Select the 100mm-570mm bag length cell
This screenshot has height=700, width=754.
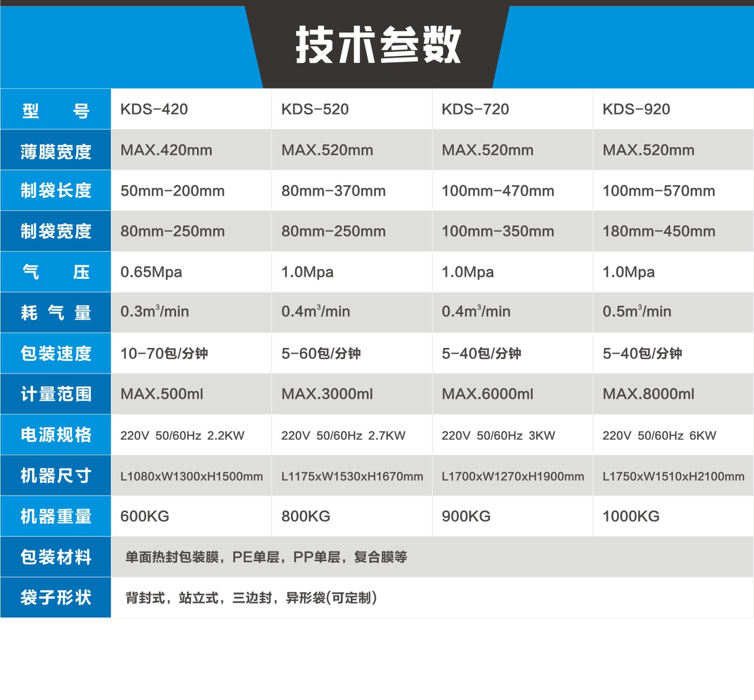(659, 191)
